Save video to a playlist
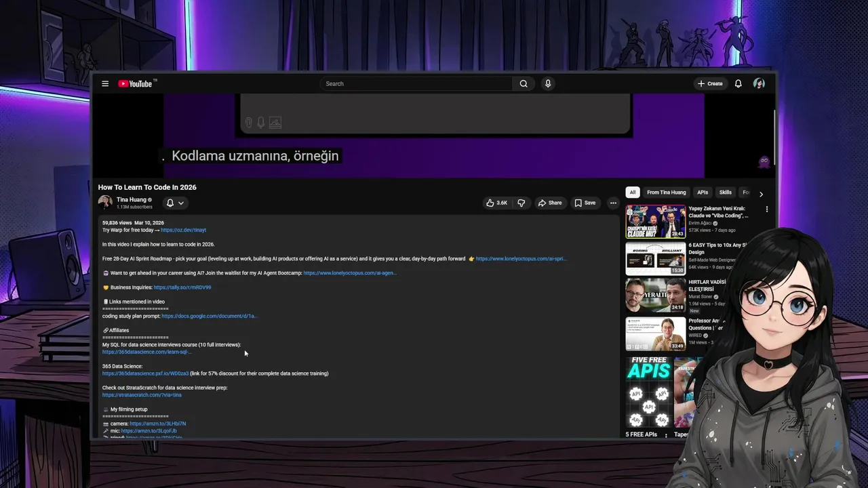Screen dimensions: 868x488 click(x=585, y=203)
